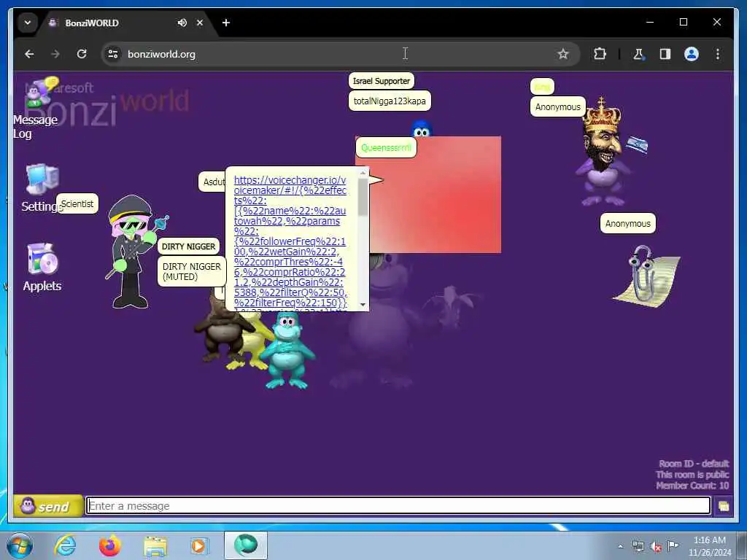Screen dimensions: 747x560
Task: Open the Windows Start menu
Action: pos(20,546)
